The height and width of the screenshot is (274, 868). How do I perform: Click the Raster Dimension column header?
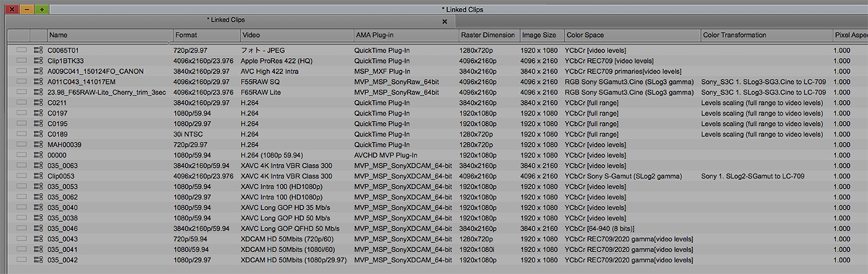coord(489,35)
